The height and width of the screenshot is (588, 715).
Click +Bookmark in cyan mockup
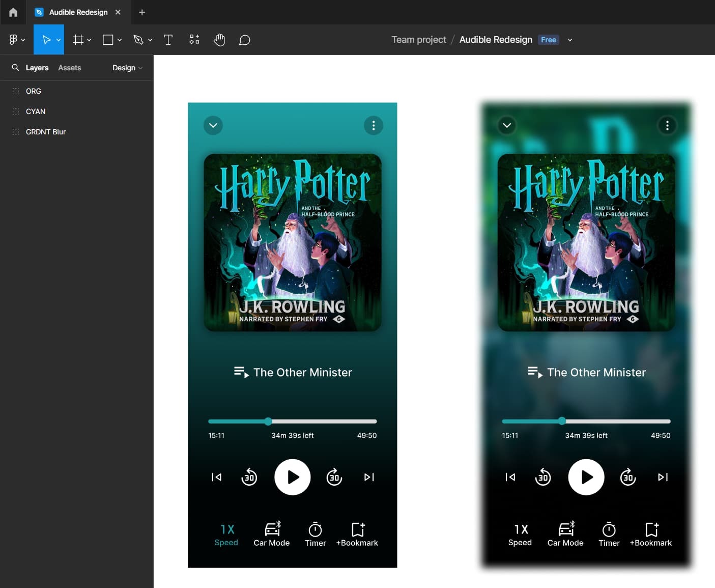pos(357,534)
